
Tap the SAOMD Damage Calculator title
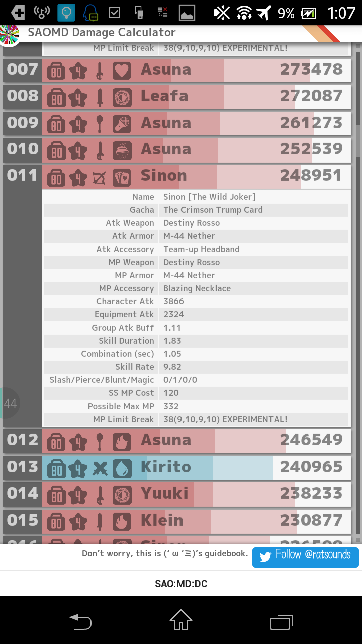click(x=102, y=33)
